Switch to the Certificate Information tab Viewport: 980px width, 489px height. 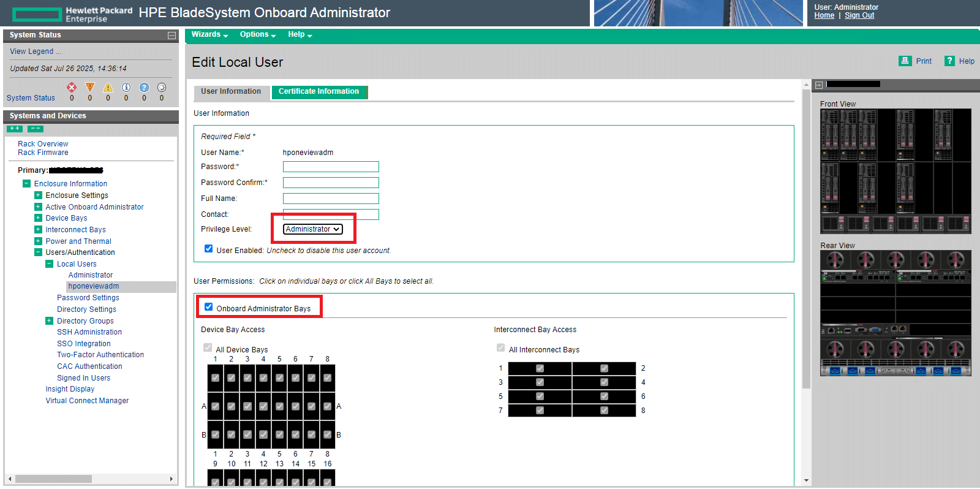tap(319, 92)
